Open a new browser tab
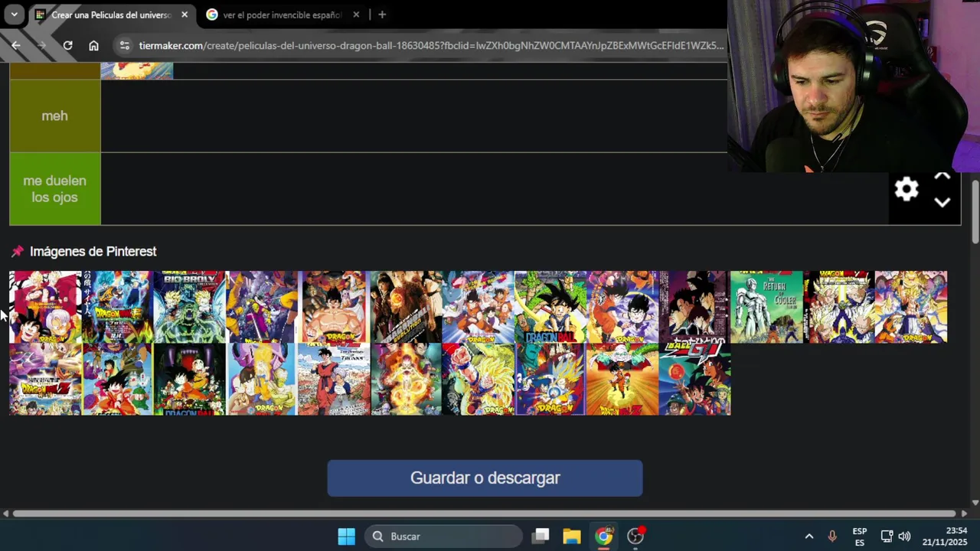The width and height of the screenshot is (980, 551). click(x=382, y=15)
